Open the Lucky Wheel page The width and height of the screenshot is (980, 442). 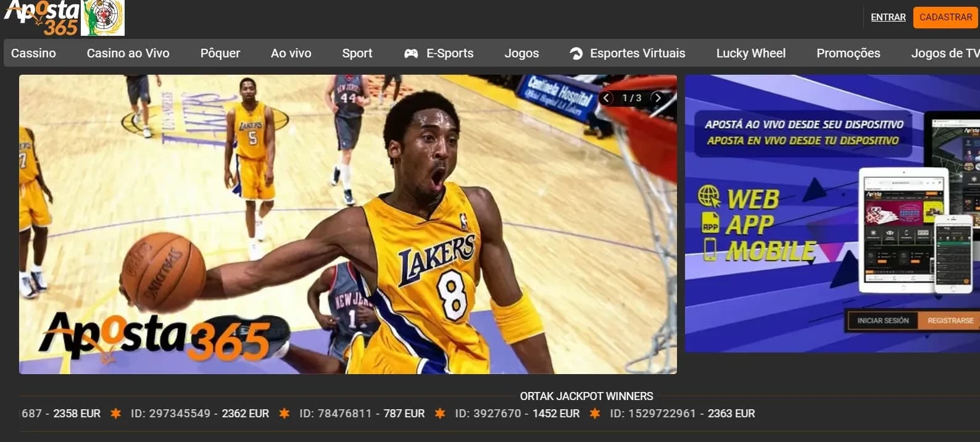[x=750, y=53]
